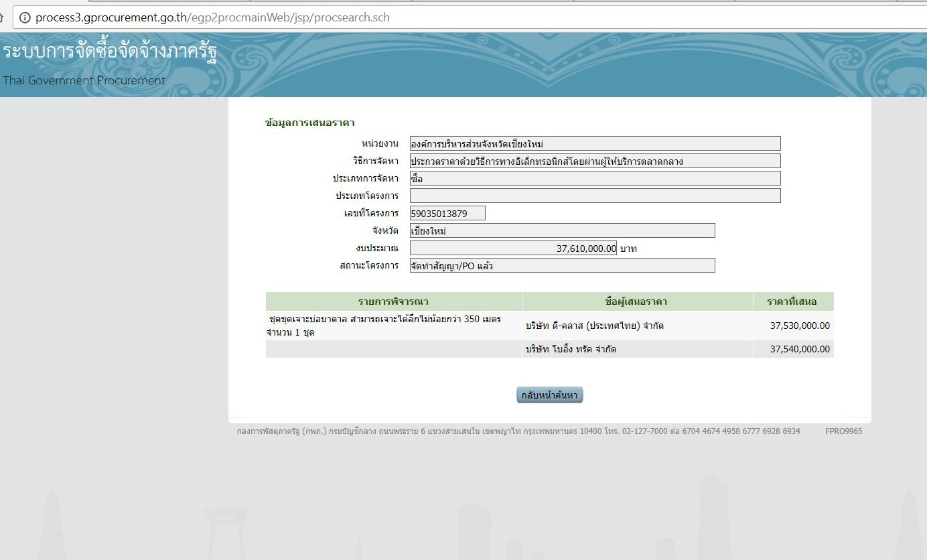Viewport: 927px width, 560px height.
Task: Click the site information icon in address bar
Action: pyautogui.click(x=25, y=18)
